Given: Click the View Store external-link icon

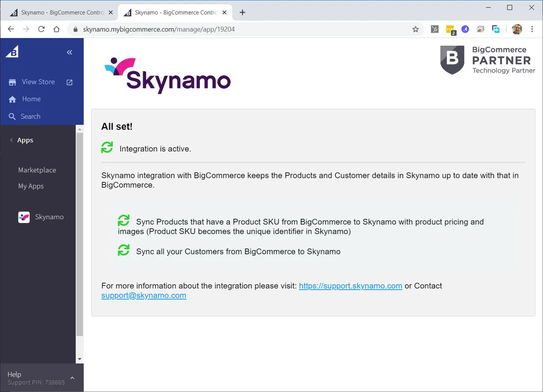Looking at the screenshot, I should (70, 82).
